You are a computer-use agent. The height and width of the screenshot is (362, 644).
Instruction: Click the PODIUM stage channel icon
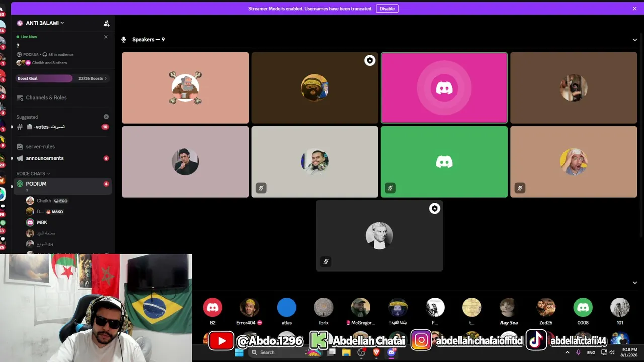pyautogui.click(x=20, y=184)
